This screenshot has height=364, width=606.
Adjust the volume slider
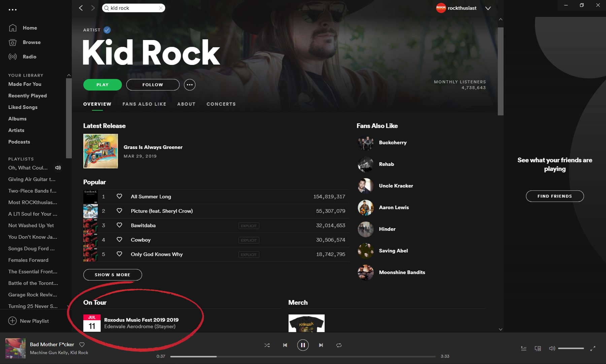pyautogui.click(x=571, y=349)
